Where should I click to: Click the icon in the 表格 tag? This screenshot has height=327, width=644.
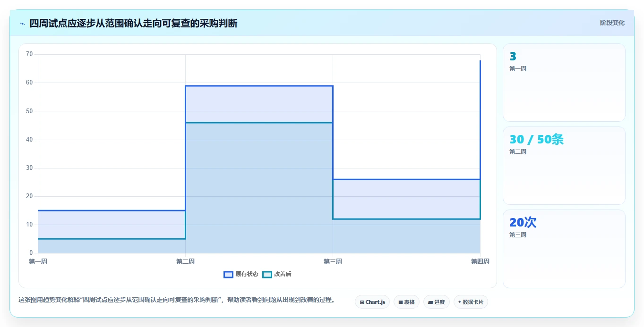[x=401, y=302]
